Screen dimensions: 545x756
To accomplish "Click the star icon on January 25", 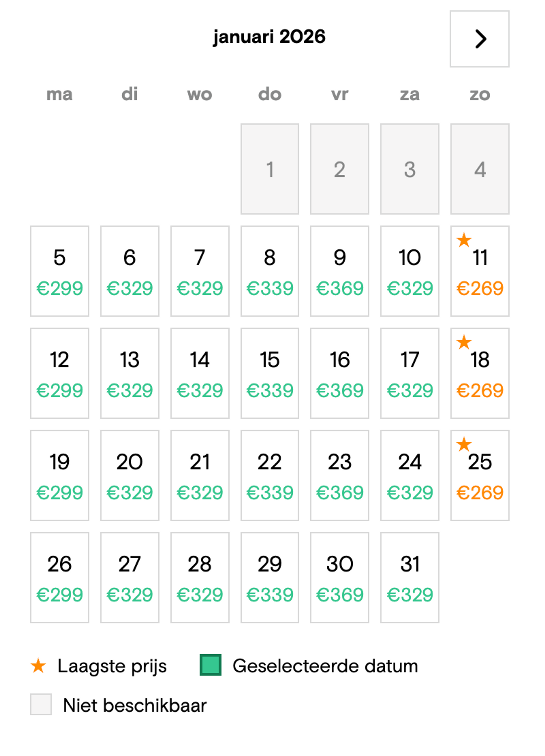I will [464, 444].
